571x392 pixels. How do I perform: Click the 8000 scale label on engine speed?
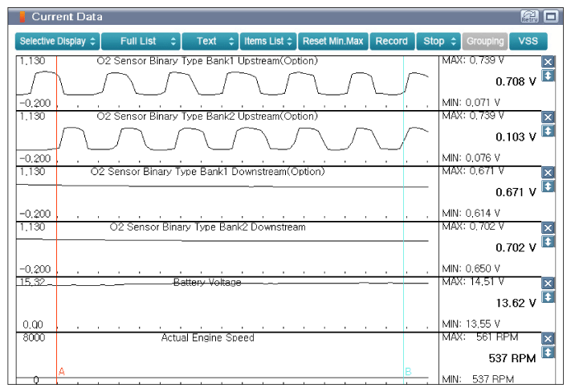[34, 337]
